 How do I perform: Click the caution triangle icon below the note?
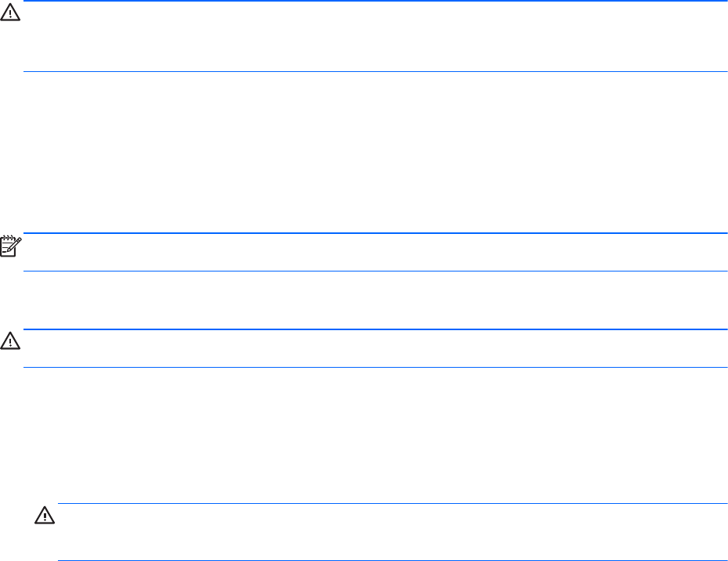pyautogui.click(x=9, y=343)
